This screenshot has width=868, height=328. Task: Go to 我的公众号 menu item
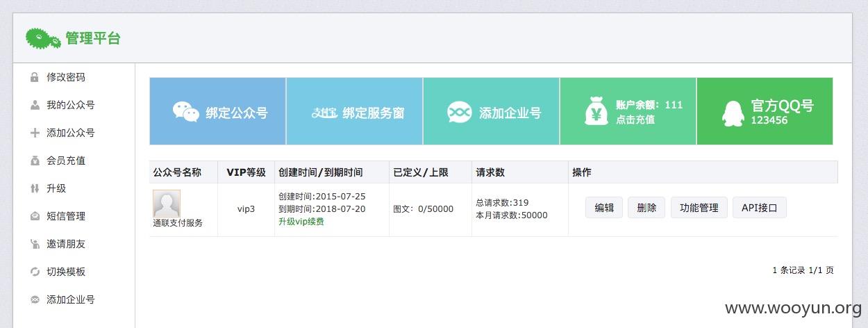[71, 105]
